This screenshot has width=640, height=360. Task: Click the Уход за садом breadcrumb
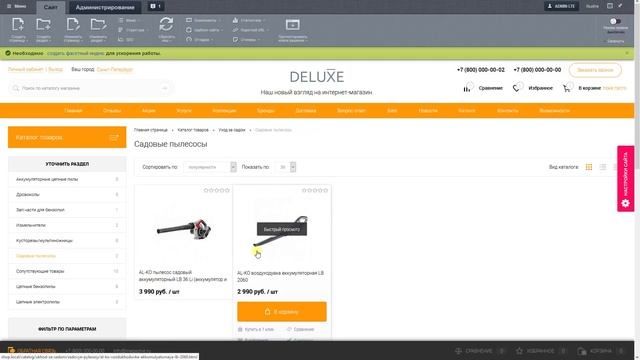[x=232, y=130]
